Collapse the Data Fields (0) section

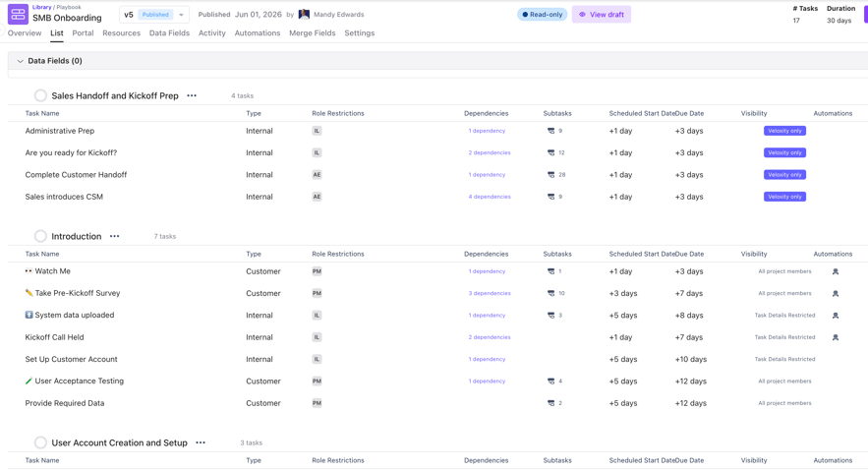click(20, 61)
